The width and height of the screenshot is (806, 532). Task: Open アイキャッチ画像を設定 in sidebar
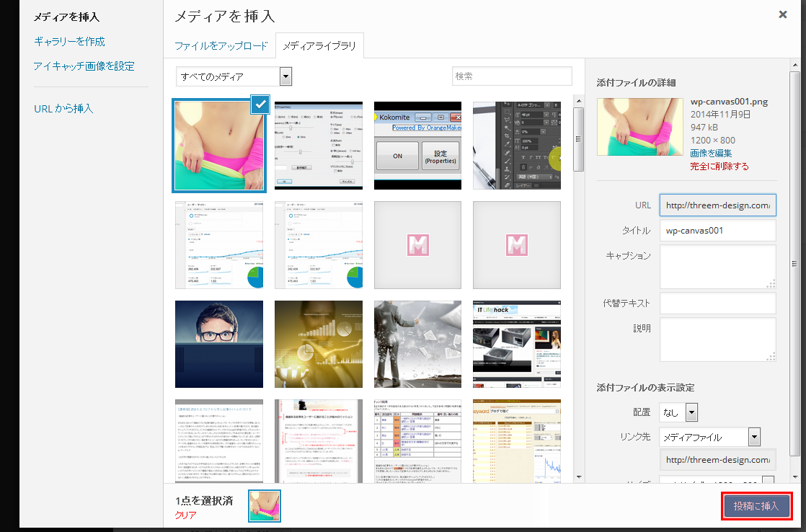(x=84, y=66)
